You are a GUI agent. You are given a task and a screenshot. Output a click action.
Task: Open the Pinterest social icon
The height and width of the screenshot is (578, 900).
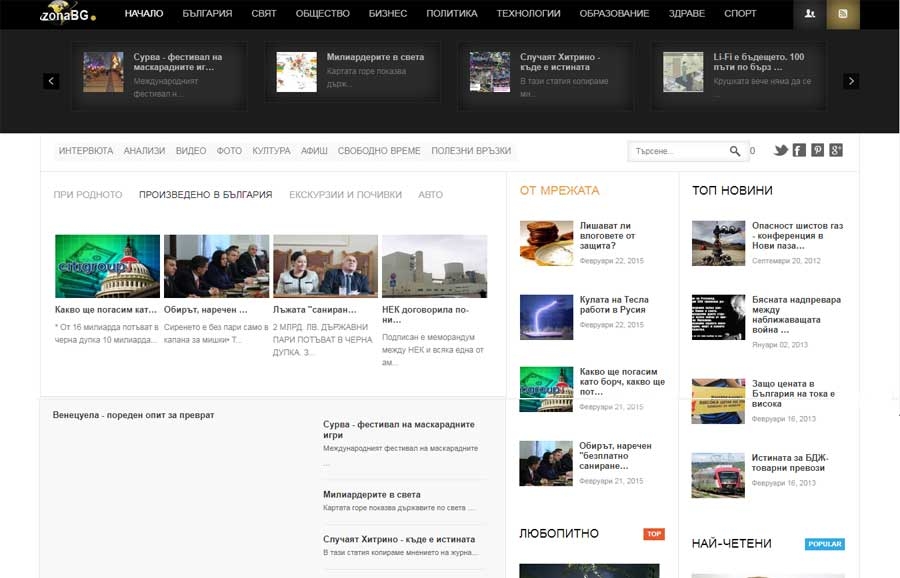click(x=817, y=150)
